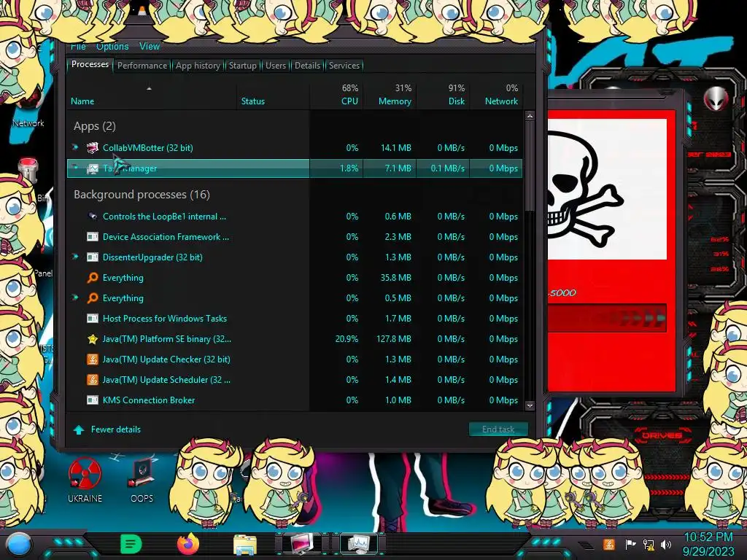Click the process list scroll up arrow
Image resolution: width=747 pixels, height=560 pixels.
(x=530, y=116)
